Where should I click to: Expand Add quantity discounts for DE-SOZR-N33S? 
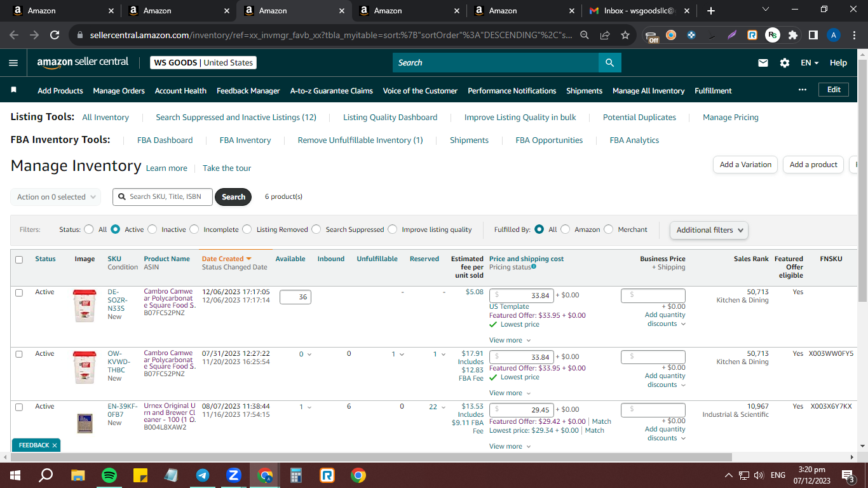[x=665, y=320]
